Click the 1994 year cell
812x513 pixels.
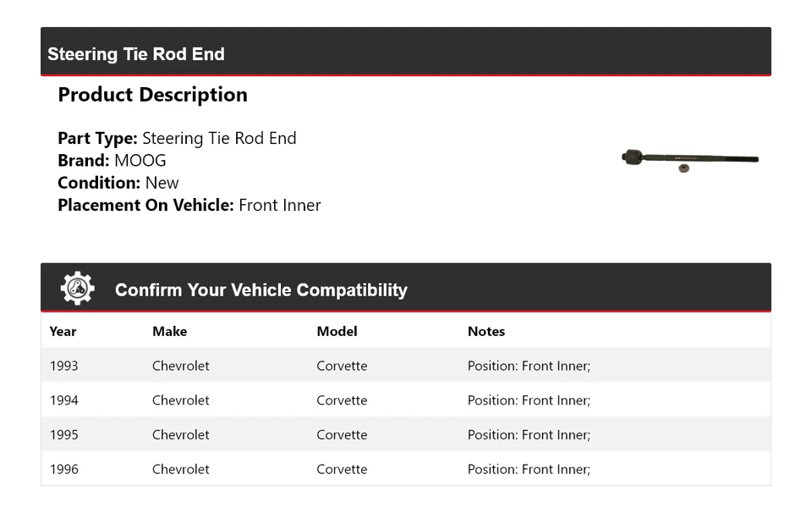63,400
